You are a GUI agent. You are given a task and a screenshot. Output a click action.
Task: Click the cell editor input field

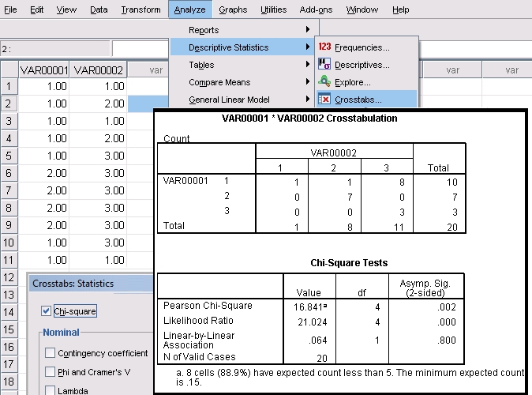point(142,49)
